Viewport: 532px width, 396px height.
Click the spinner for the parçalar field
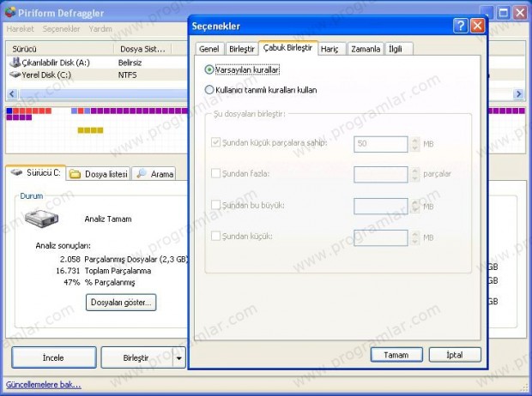(x=415, y=174)
